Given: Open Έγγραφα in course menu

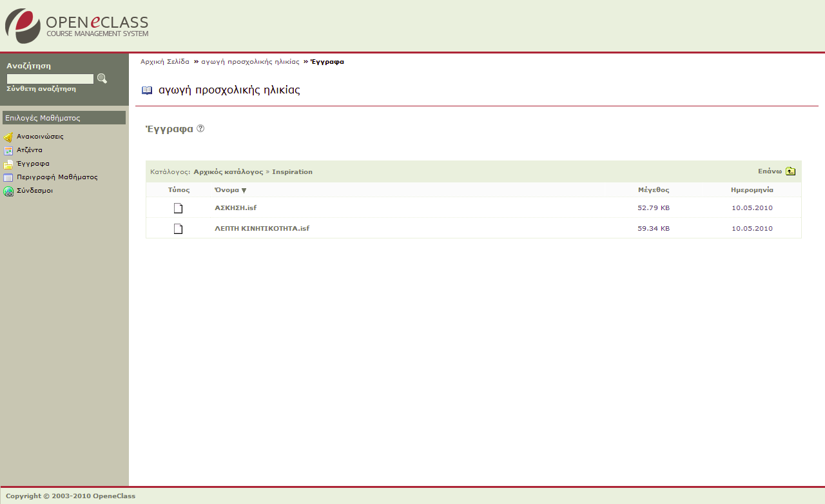Looking at the screenshot, I should tap(33, 164).
